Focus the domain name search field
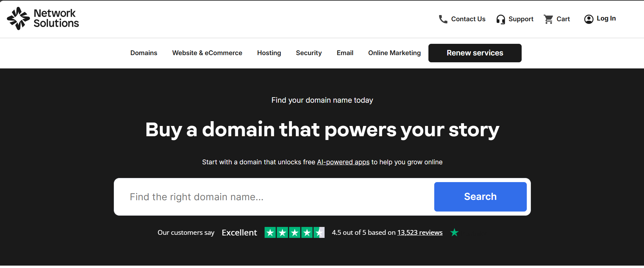The image size is (644, 268). click(x=274, y=197)
